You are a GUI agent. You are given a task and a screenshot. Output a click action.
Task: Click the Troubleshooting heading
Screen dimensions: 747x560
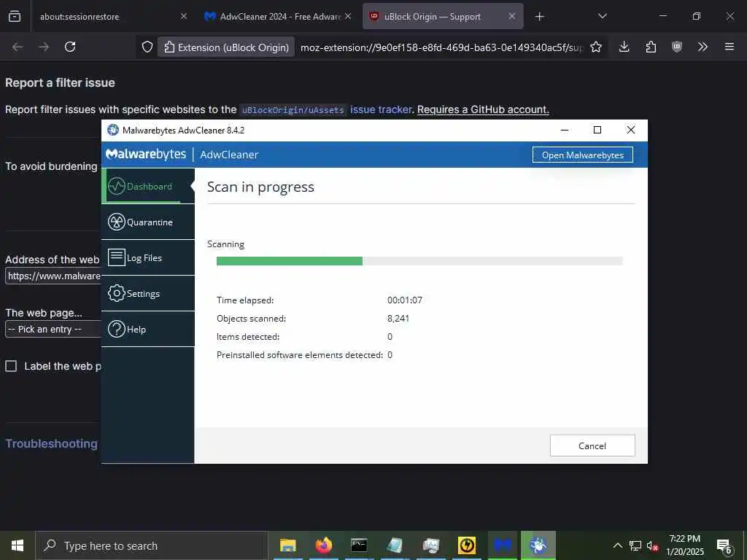[x=52, y=443]
